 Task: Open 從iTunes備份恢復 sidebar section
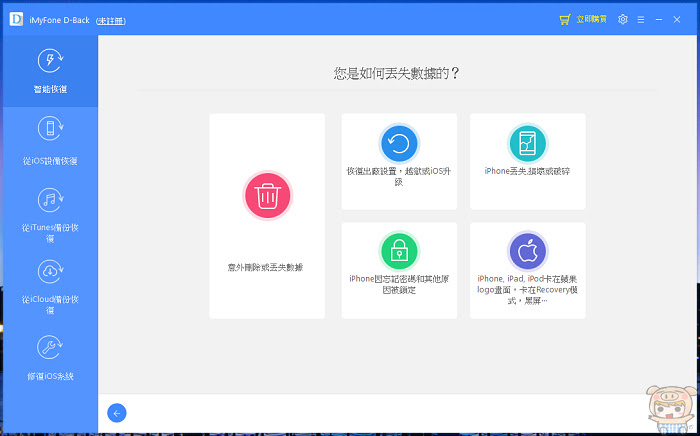point(50,215)
